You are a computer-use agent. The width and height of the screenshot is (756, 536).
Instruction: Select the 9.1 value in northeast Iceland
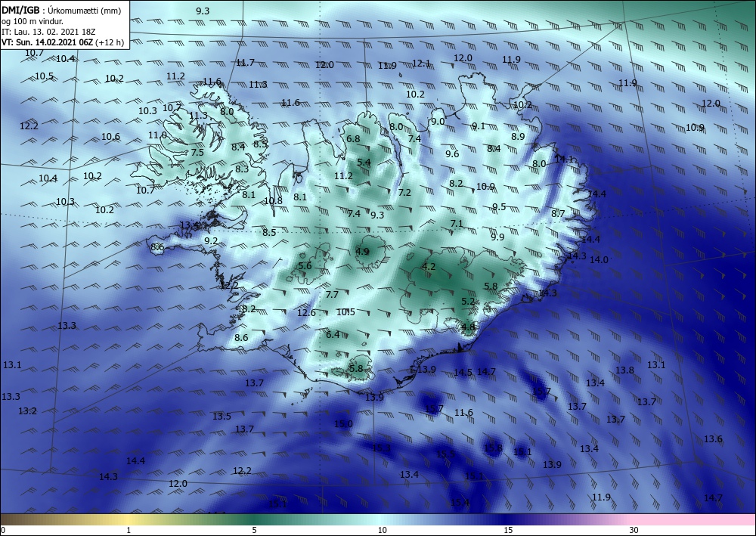coord(479,125)
